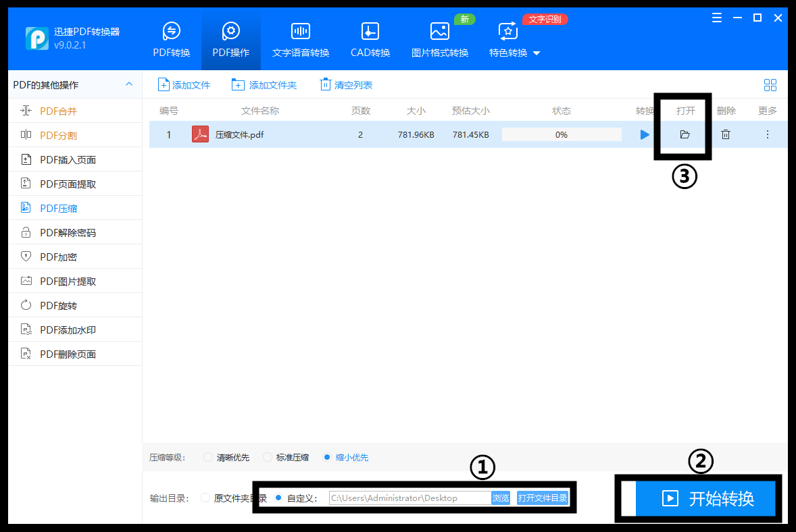Select PDF分割 in sidebar
Viewport: 796px width, 532px height.
tap(75, 136)
